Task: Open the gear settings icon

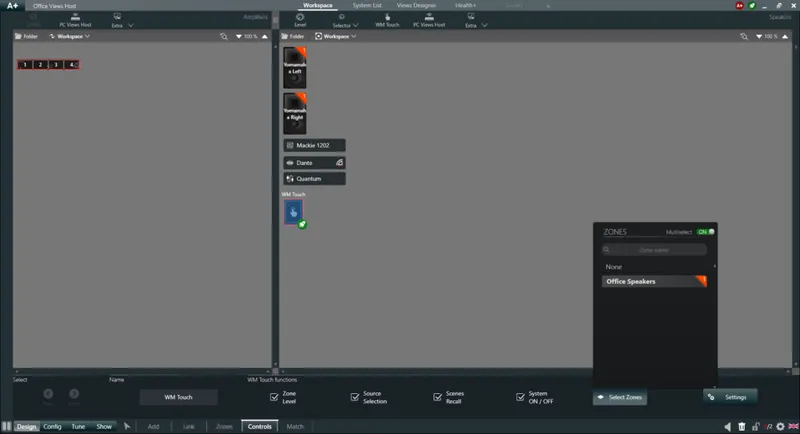Action: pyautogui.click(x=780, y=426)
